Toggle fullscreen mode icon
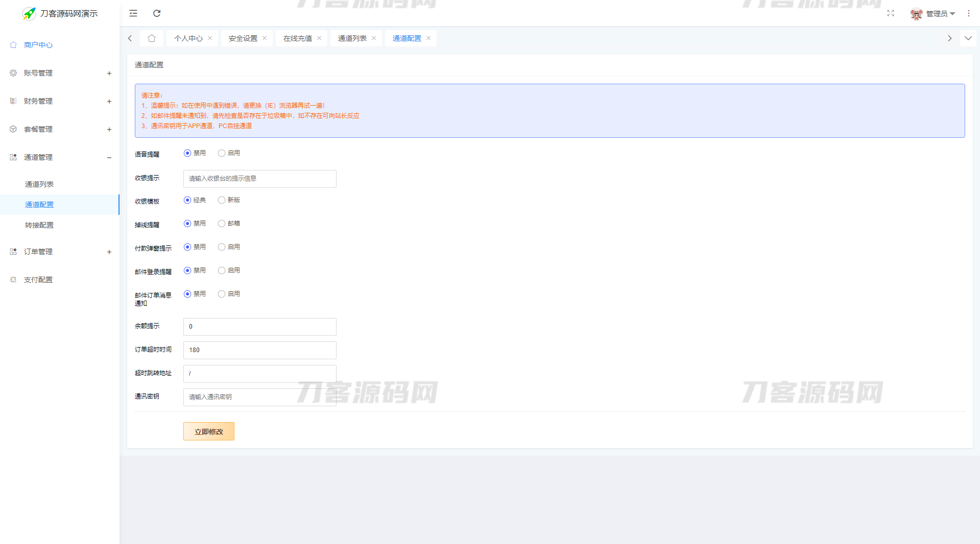The height and width of the screenshot is (544, 980). tap(891, 13)
